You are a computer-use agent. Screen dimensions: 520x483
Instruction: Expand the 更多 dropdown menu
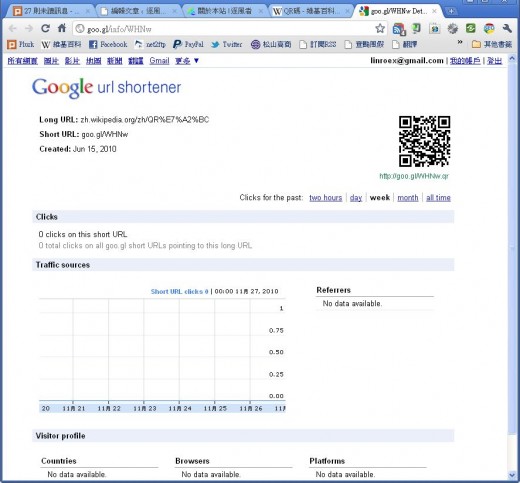187,61
